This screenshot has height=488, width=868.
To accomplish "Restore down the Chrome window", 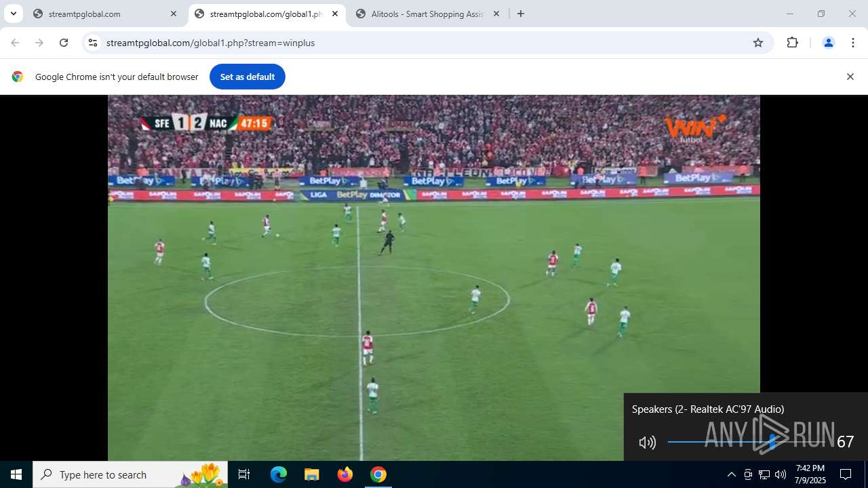I will (821, 14).
